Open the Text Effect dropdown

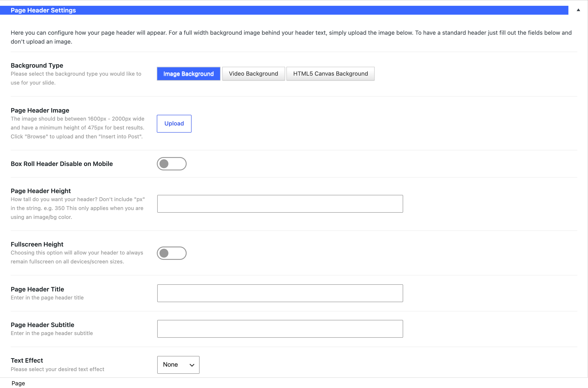coord(178,365)
